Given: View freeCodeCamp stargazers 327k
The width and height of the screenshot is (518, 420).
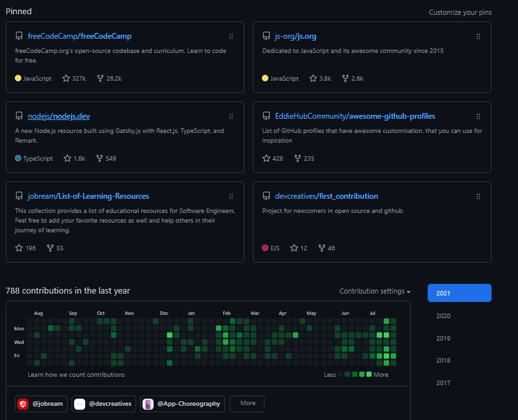Looking at the screenshot, I should (74, 78).
